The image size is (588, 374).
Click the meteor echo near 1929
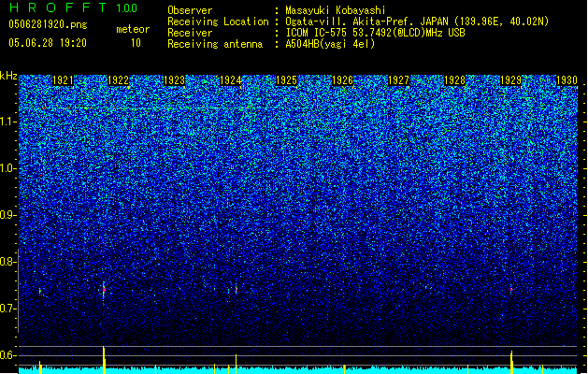pos(511,289)
